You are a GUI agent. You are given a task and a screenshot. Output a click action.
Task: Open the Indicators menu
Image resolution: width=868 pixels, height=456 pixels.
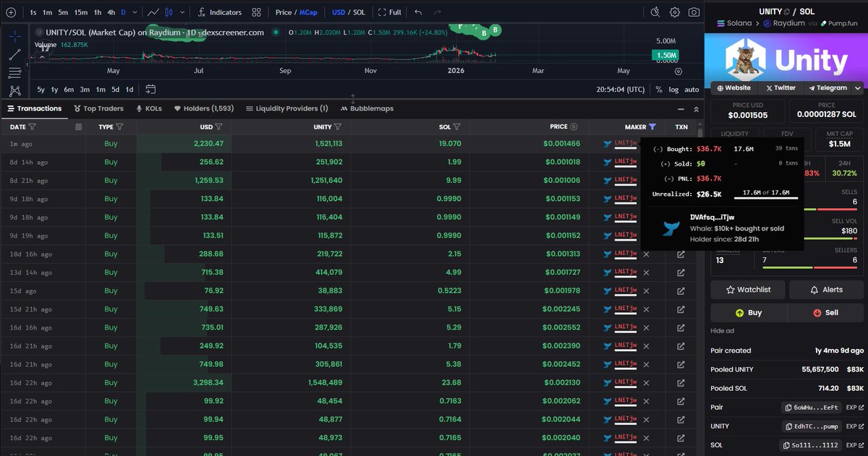(x=219, y=12)
